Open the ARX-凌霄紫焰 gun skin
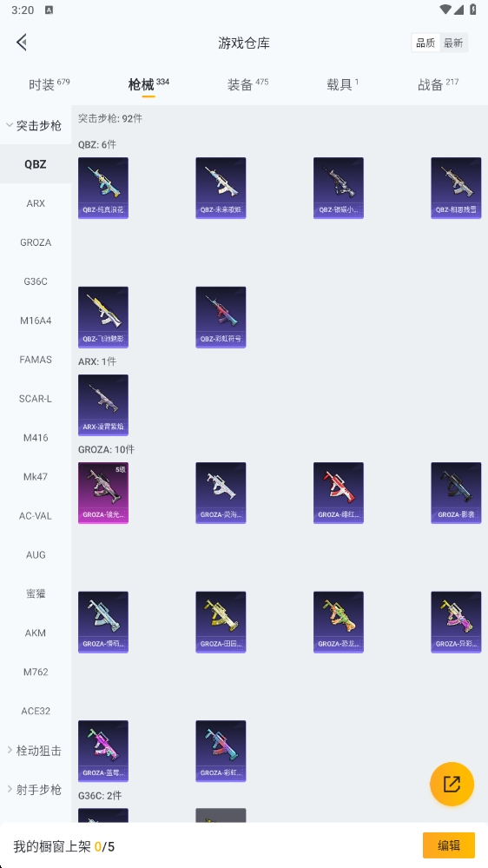The width and height of the screenshot is (488, 868). [x=103, y=405]
